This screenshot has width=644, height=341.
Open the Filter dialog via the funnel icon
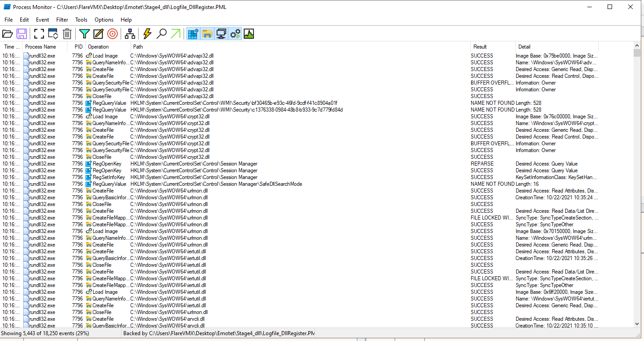[85, 34]
